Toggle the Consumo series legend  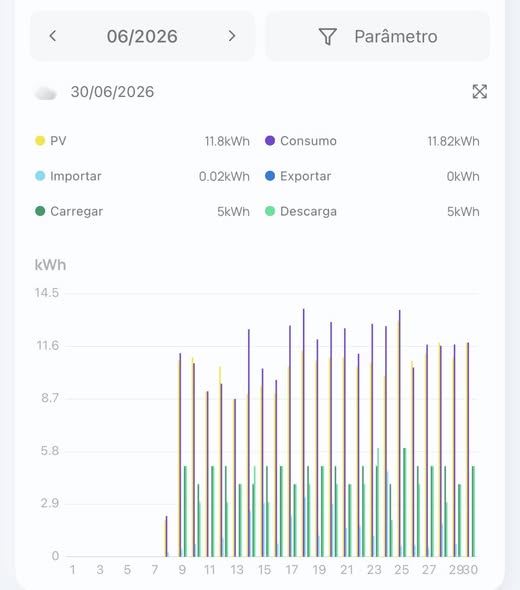pyautogui.click(x=301, y=141)
